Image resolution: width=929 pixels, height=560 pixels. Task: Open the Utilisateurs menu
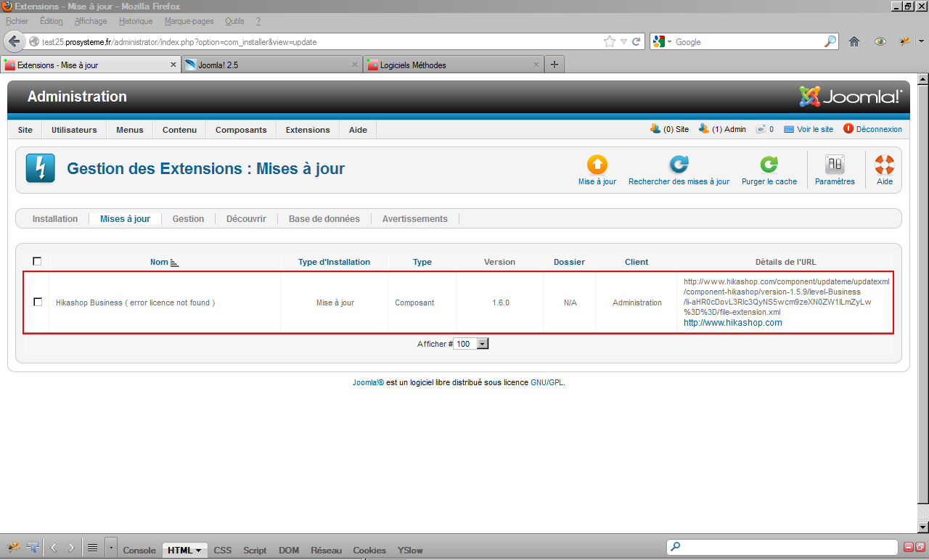[74, 130]
